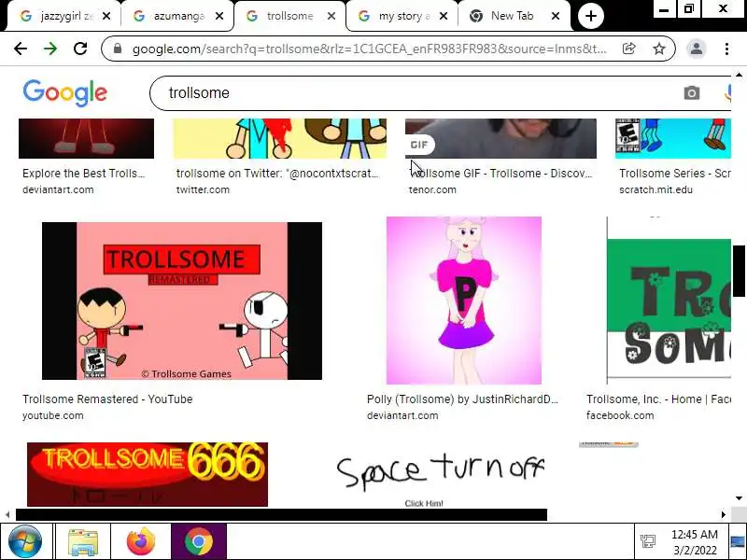Click the facebook.com source text
This screenshot has height=560, width=747.
tap(620, 415)
